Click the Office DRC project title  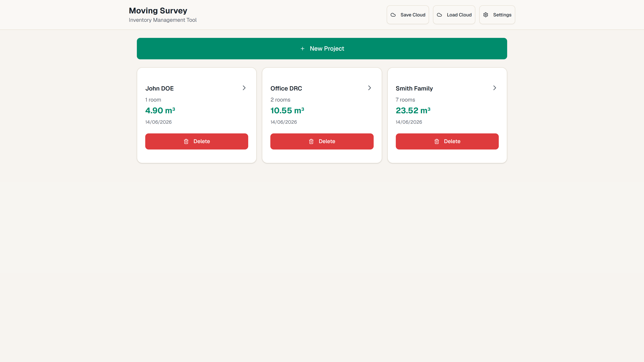click(286, 88)
